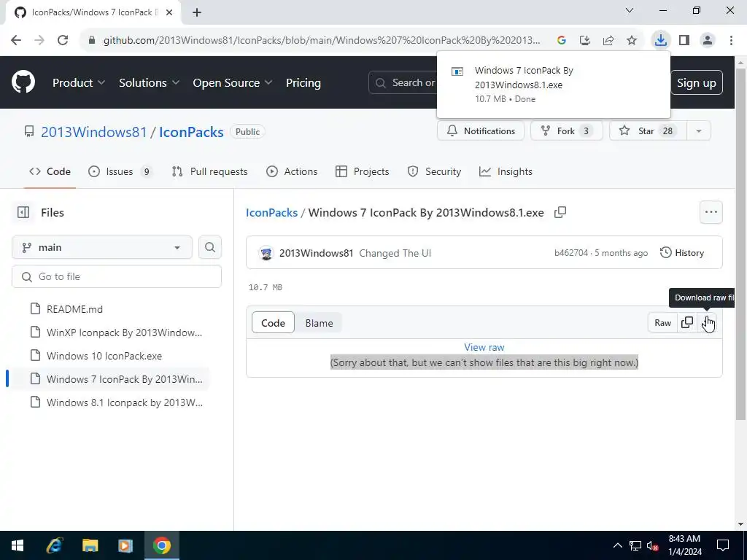Image resolution: width=747 pixels, height=560 pixels.
Task: Open the Security tab
Action: tap(435, 171)
